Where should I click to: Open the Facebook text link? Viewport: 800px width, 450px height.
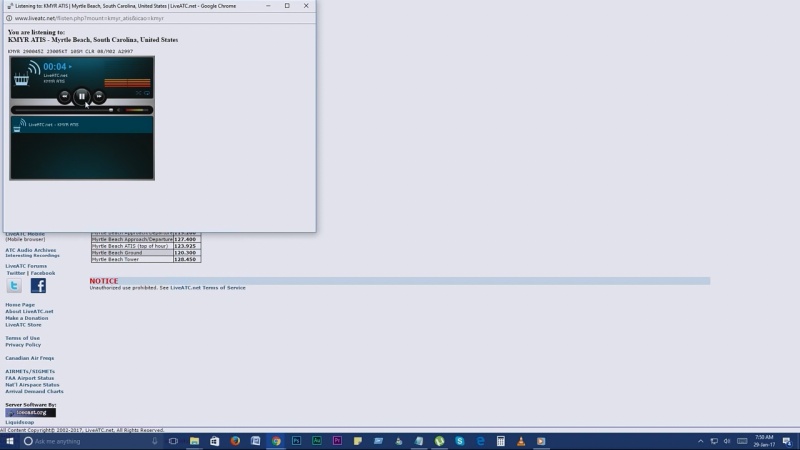[x=43, y=273]
